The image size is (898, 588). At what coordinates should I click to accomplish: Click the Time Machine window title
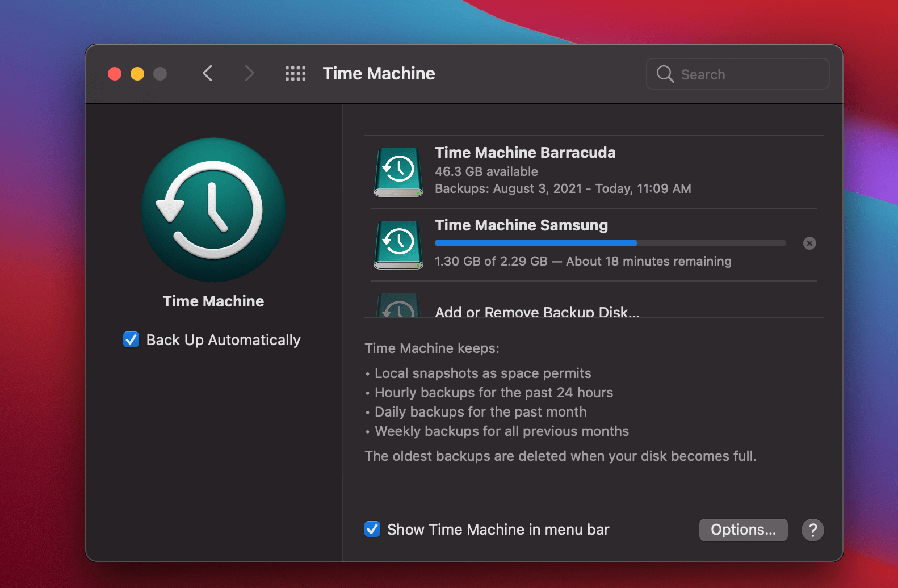379,73
